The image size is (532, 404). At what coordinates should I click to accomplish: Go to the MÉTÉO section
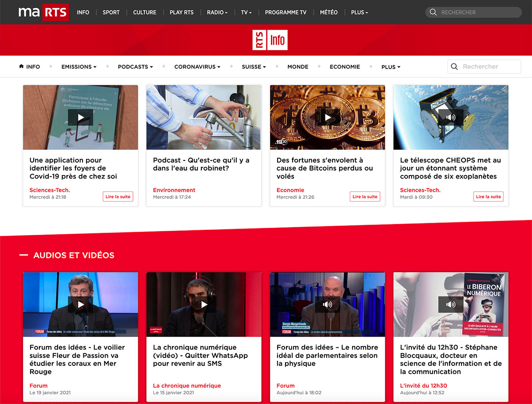(329, 12)
